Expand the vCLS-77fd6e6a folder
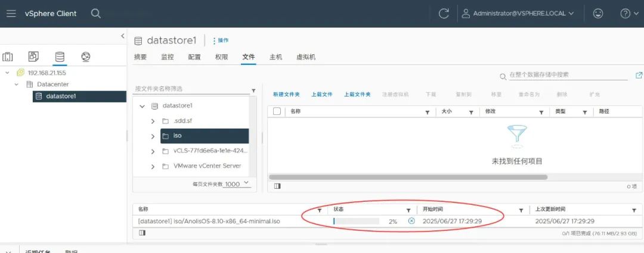 (x=153, y=151)
